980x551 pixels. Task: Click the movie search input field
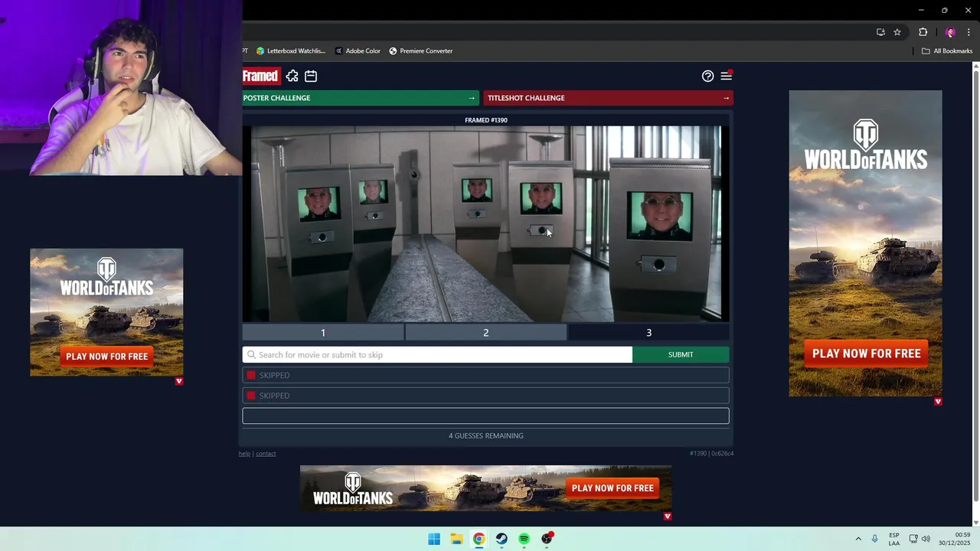coord(437,354)
